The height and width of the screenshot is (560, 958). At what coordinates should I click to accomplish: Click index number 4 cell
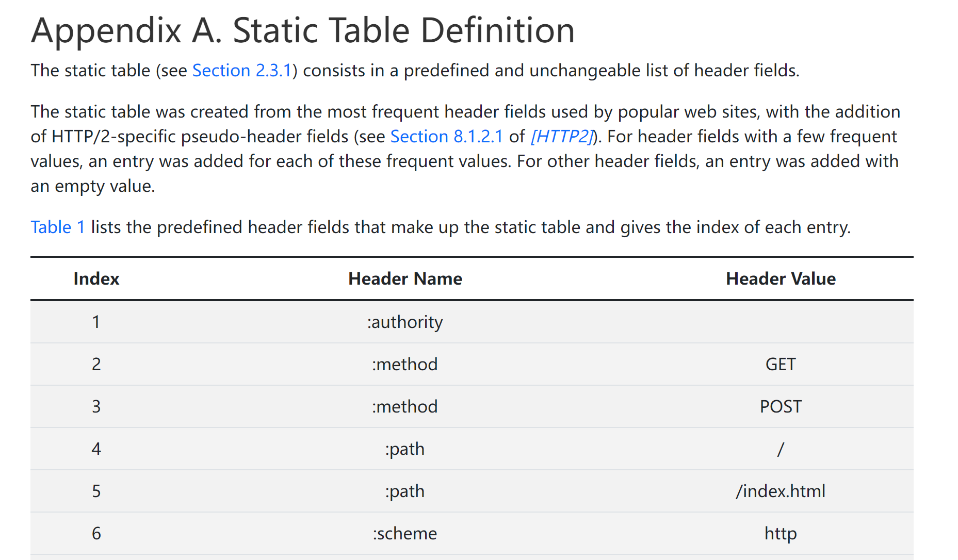pyautogui.click(x=96, y=449)
